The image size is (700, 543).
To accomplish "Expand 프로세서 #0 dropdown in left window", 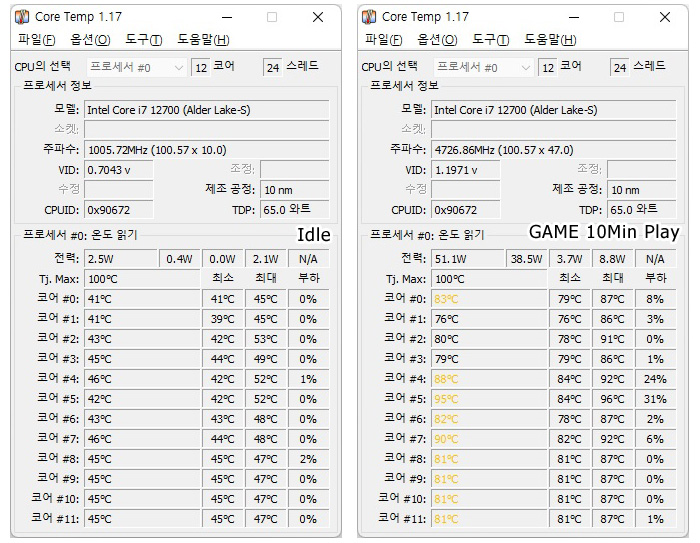I will click(137, 67).
